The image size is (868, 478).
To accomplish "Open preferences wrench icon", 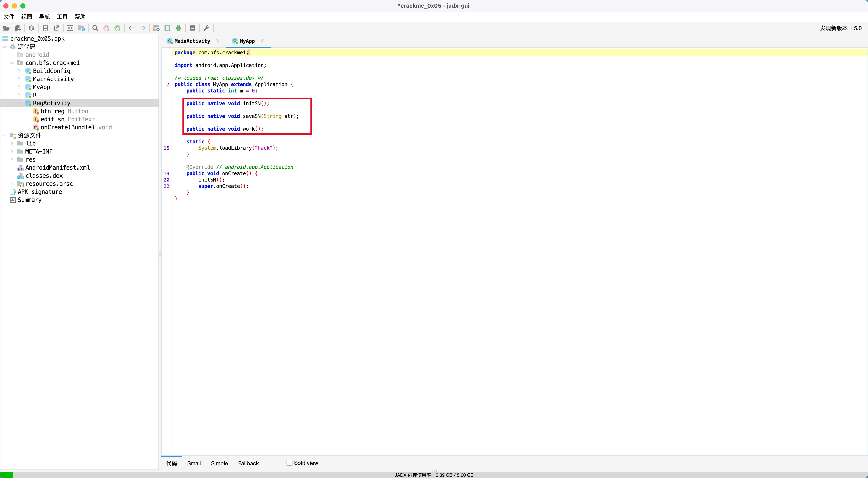I will click(x=207, y=28).
